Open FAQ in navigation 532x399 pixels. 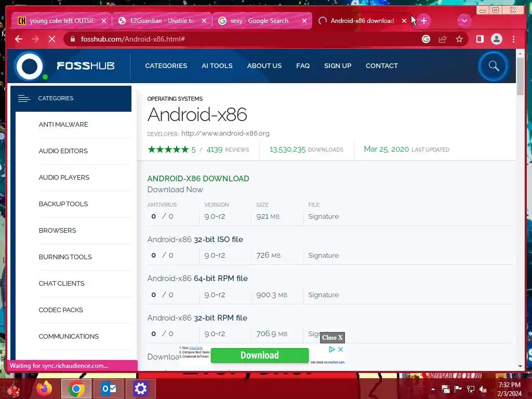point(303,66)
